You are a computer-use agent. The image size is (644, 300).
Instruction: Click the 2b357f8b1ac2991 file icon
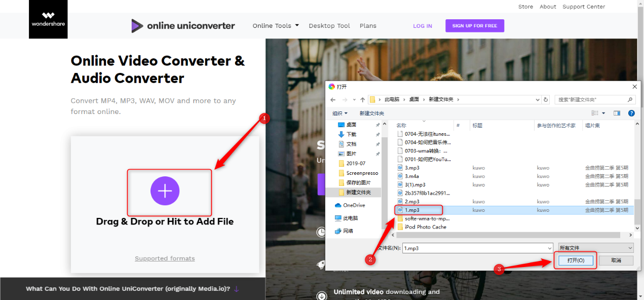[400, 193]
